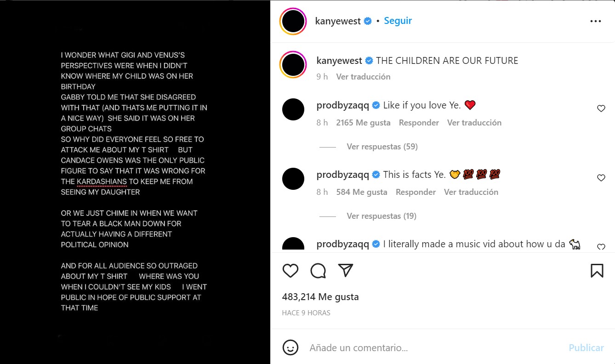Like the post with the heart icon
Viewport: 615px width, 364px height.
pos(290,271)
